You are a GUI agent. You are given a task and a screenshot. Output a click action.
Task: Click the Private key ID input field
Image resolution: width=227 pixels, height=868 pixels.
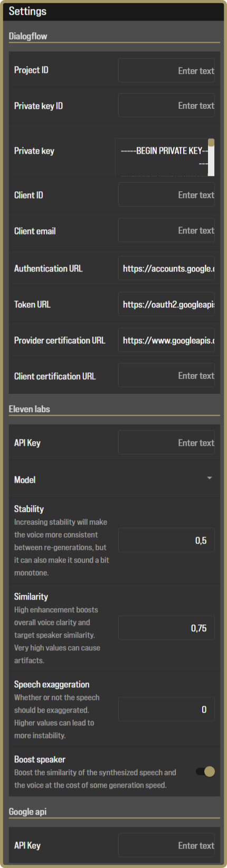[166, 106]
